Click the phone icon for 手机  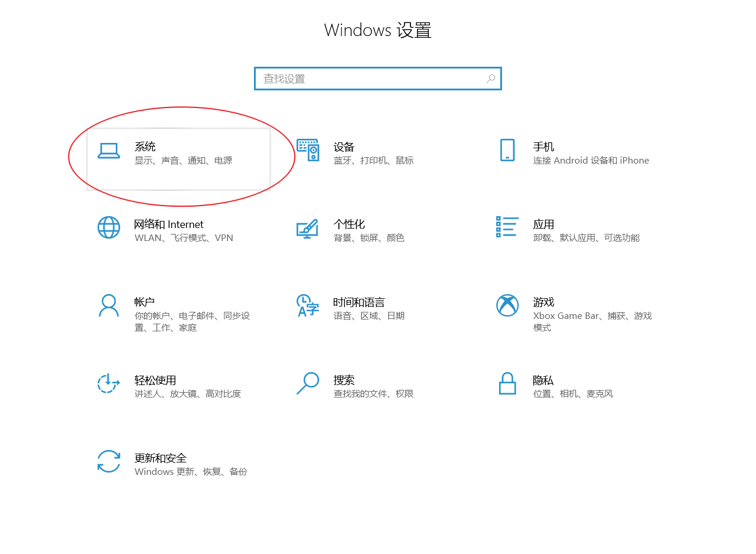(x=507, y=150)
